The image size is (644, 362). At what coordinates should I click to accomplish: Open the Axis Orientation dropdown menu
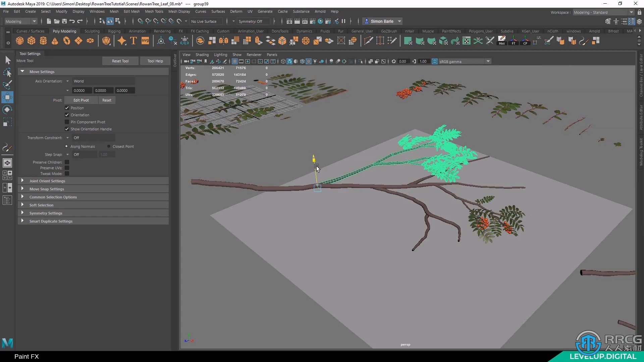(x=68, y=81)
